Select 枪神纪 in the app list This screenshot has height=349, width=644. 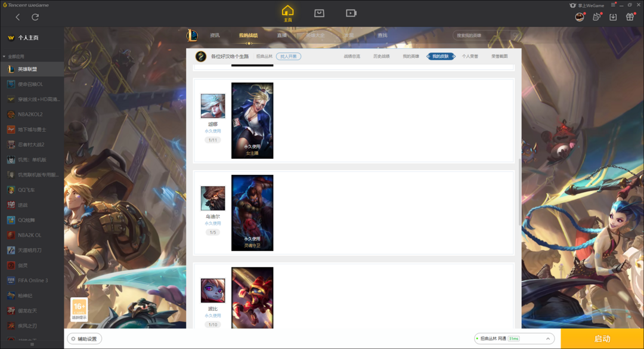click(x=32, y=295)
